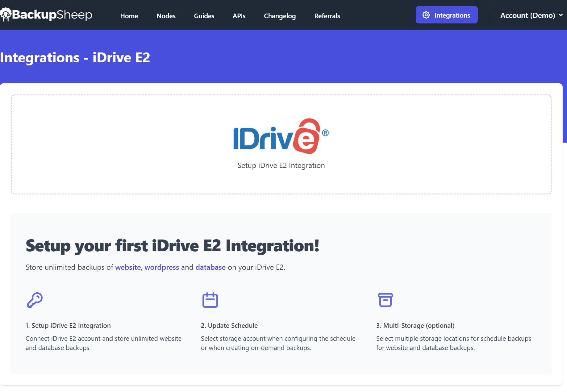
Task: Click Setup iDrive E2 Integration under the logo
Action: click(x=281, y=165)
